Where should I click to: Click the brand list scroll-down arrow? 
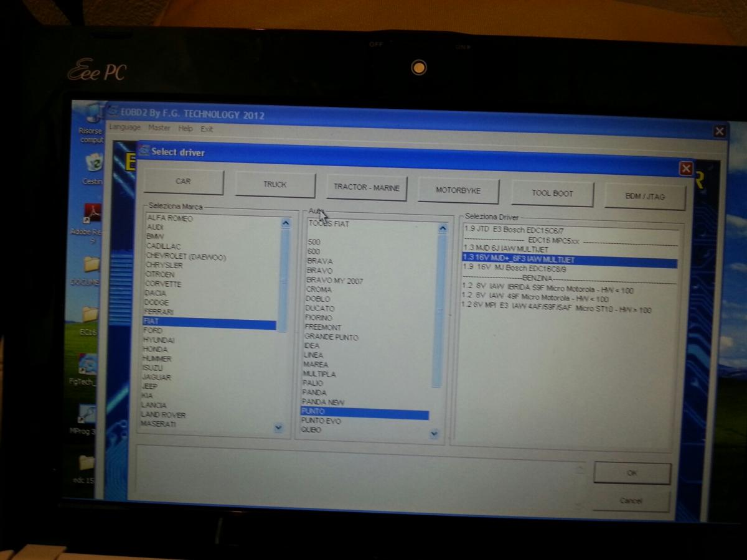click(x=278, y=427)
